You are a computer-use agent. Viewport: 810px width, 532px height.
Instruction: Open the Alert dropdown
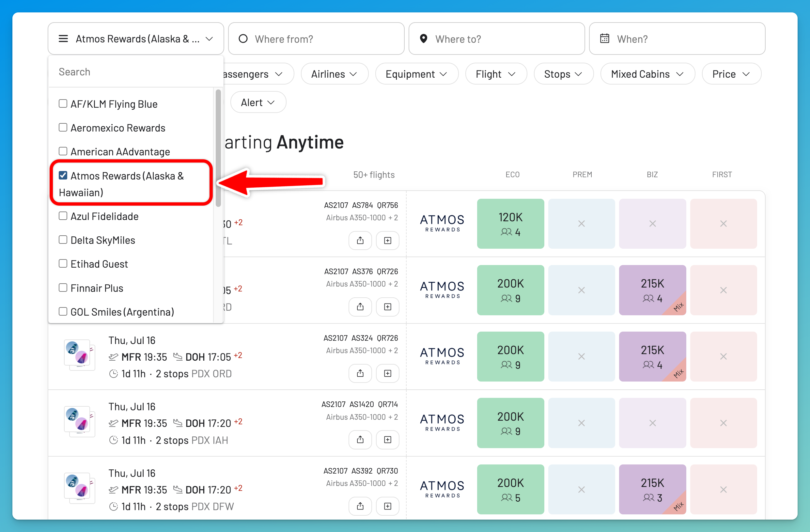[258, 102]
